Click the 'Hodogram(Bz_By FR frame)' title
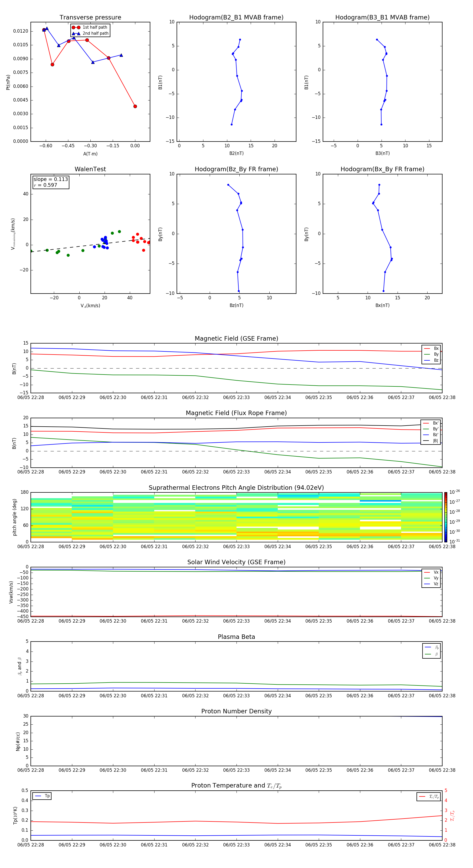The height and width of the screenshot is (868, 473). coord(236,169)
